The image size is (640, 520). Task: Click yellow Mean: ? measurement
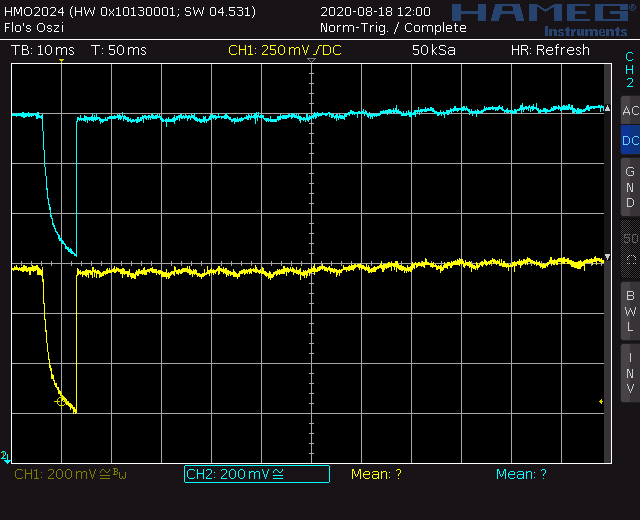tap(376, 474)
